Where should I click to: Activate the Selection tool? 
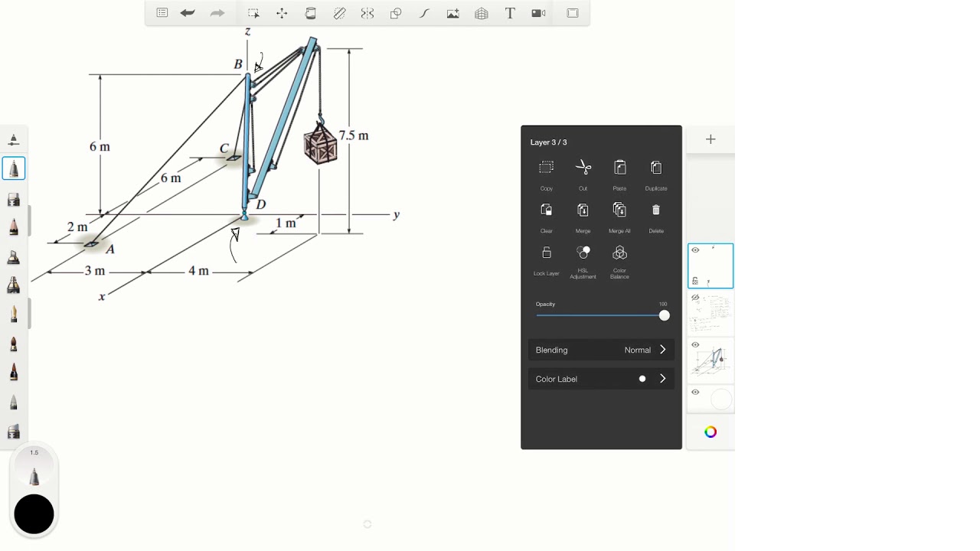point(253,13)
